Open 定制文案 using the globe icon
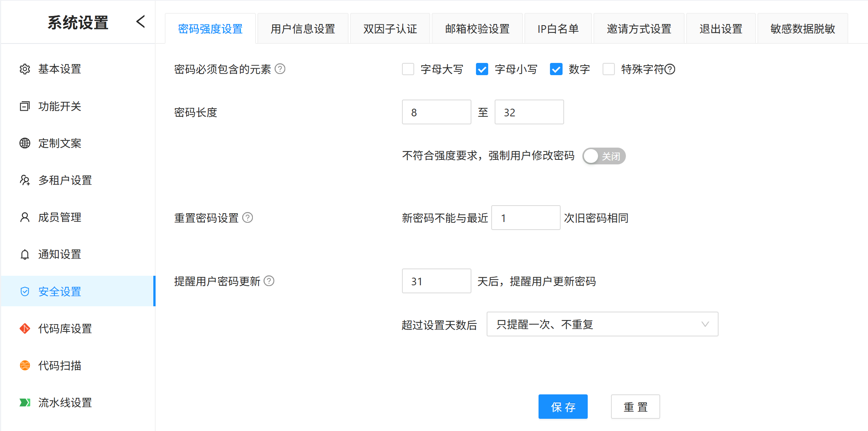Viewport: 868px width, 431px height. click(25, 143)
